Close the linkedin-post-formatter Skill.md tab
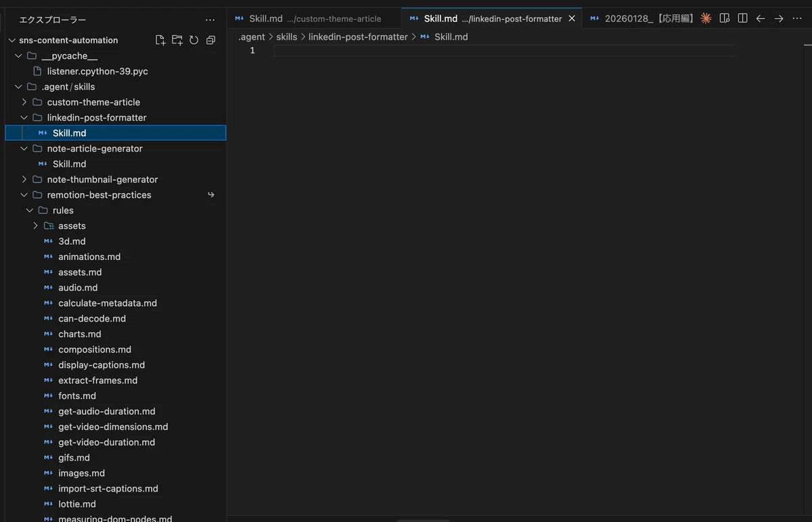This screenshot has width=812, height=522. click(572, 19)
